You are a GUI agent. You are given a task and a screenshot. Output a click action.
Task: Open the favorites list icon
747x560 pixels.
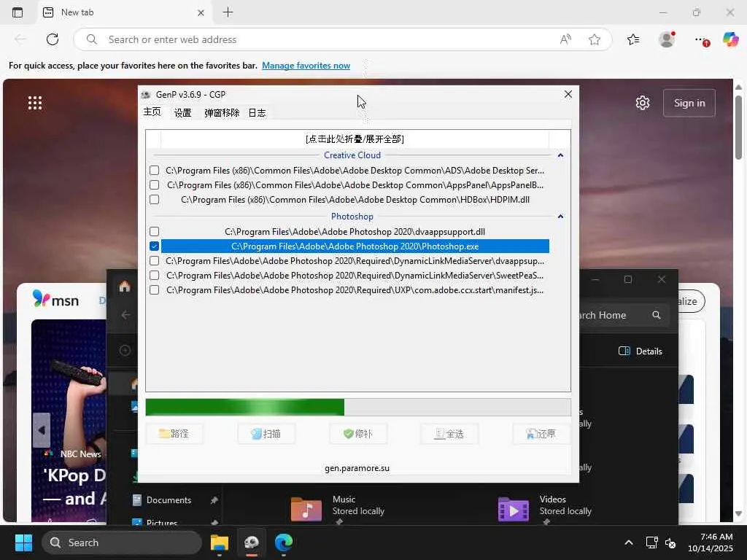(x=633, y=39)
